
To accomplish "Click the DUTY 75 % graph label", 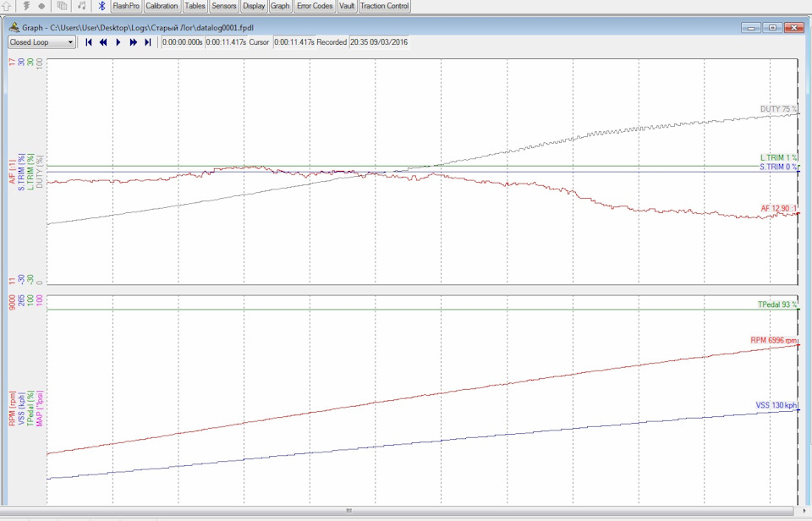I will click(778, 109).
